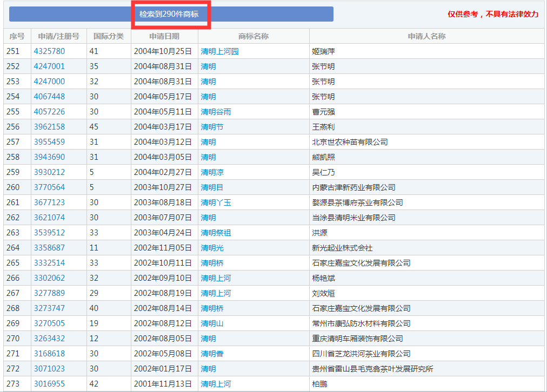Click the 清明山 trademark name
Viewport: 547px width, 392px height.
pyautogui.click(x=212, y=323)
